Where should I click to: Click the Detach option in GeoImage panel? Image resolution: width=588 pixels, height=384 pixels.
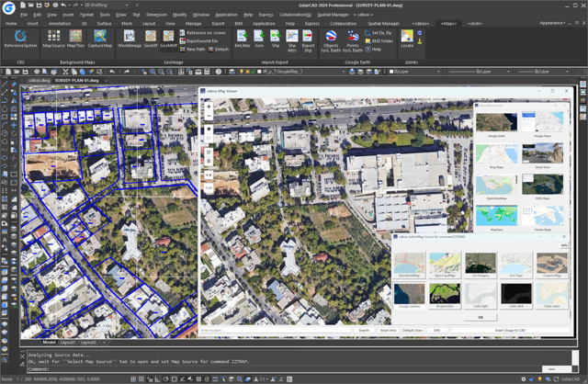[219, 49]
